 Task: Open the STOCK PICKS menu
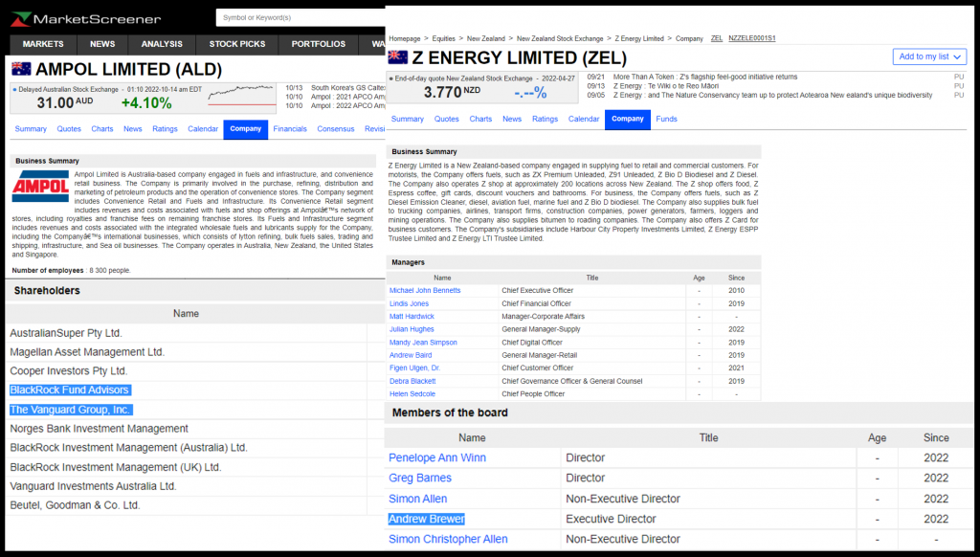(x=237, y=44)
